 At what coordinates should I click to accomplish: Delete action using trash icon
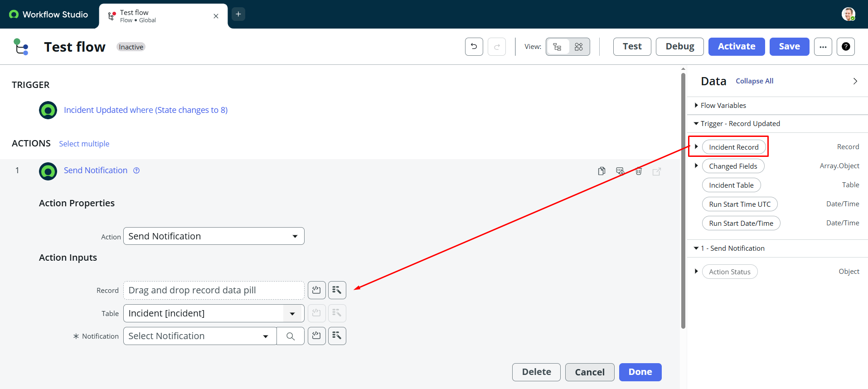point(639,171)
